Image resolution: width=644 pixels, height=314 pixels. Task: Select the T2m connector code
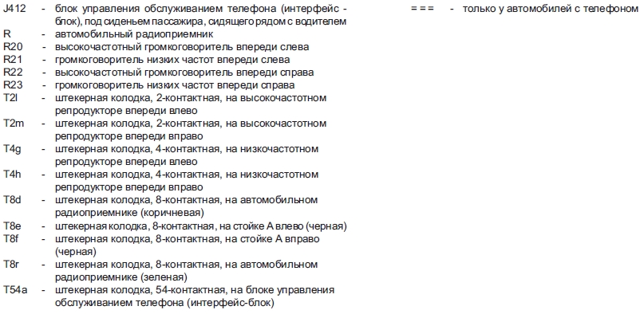click(x=14, y=124)
